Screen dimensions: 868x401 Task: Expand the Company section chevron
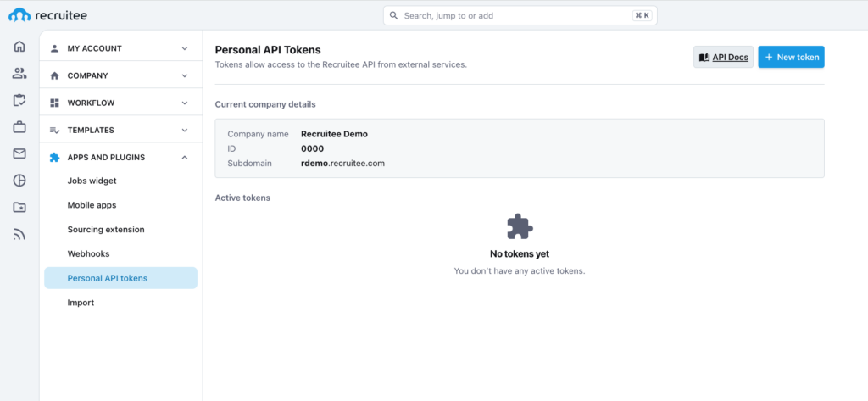point(185,76)
